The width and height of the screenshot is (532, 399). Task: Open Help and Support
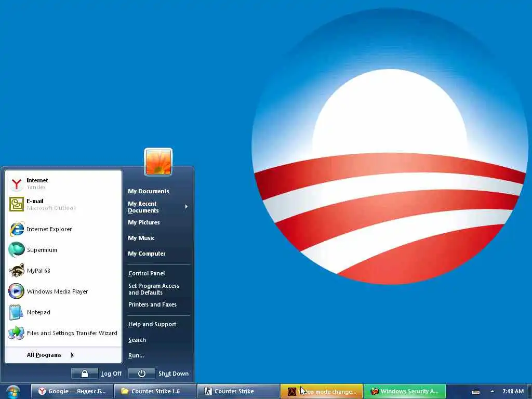[x=152, y=324]
